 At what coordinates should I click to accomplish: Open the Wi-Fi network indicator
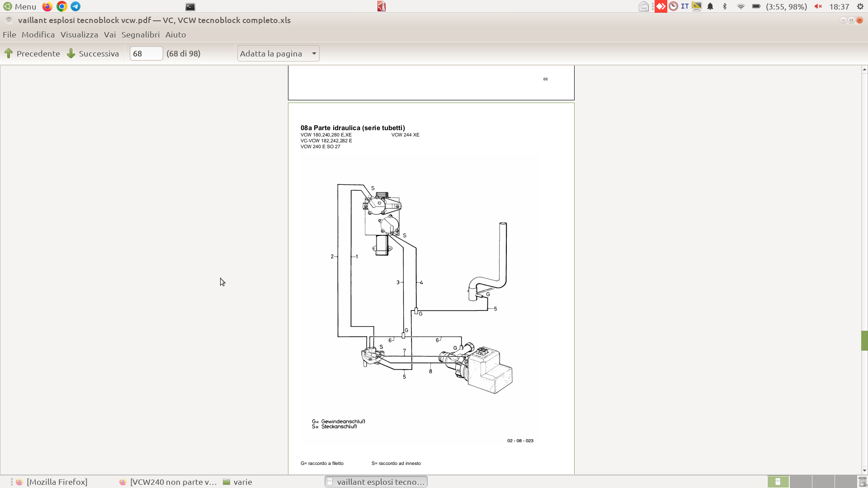741,6
